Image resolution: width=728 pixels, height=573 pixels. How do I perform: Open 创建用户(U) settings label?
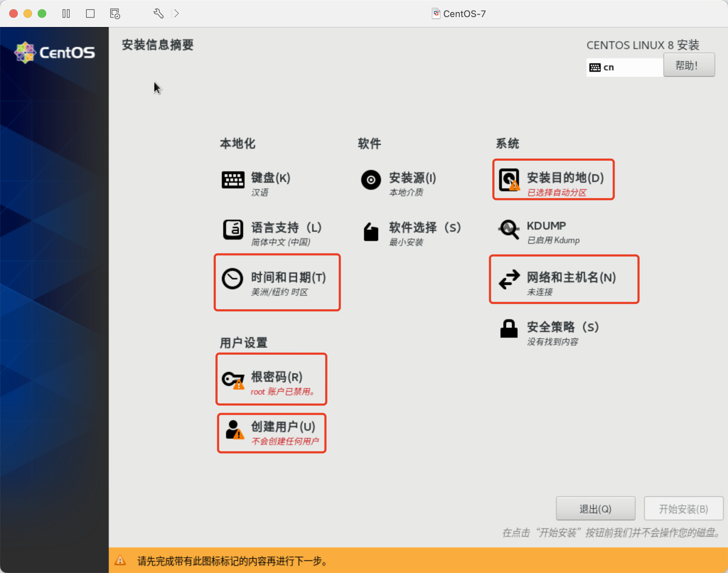point(283,427)
